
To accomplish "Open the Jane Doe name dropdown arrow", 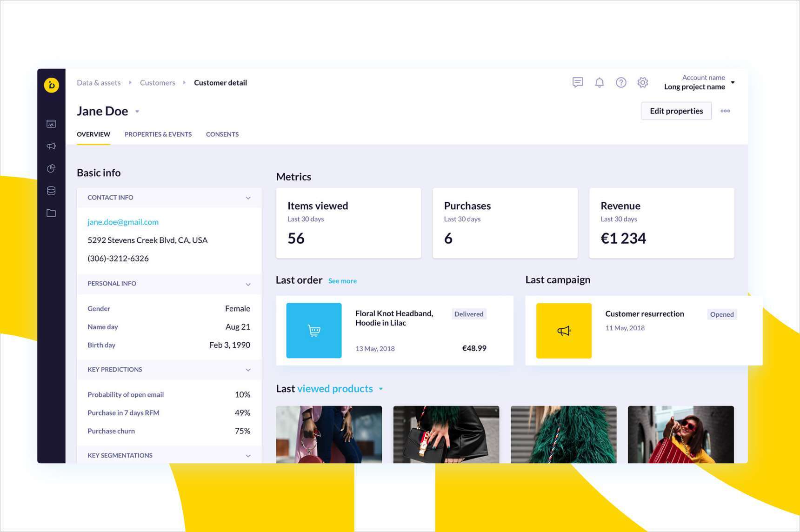I will (x=137, y=112).
